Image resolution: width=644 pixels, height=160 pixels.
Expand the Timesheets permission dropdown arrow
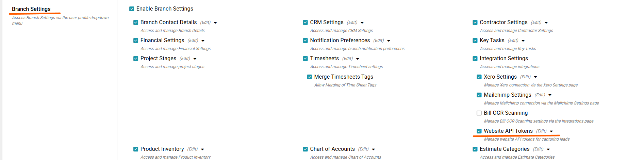click(x=358, y=59)
